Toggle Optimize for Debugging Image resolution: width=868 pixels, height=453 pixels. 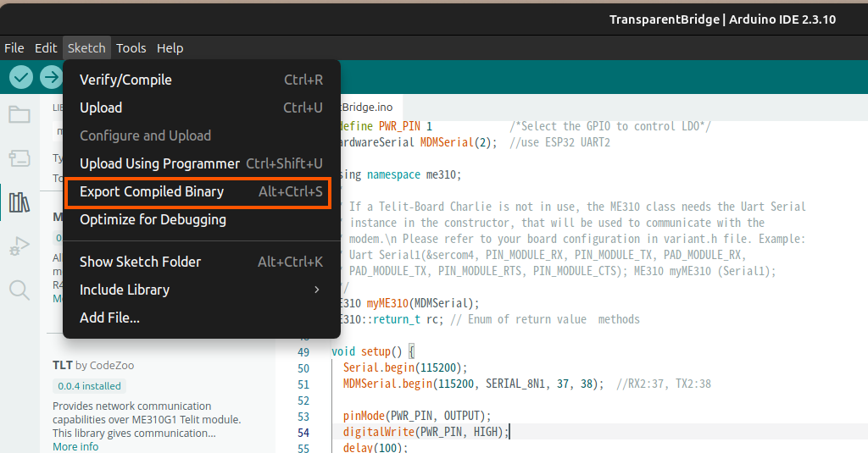pos(202,219)
